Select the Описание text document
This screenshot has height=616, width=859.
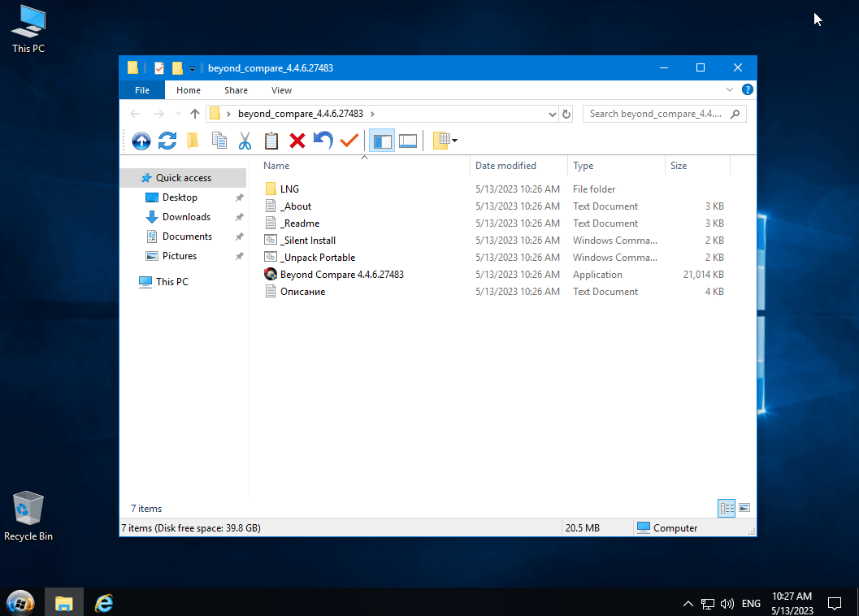tap(302, 292)
